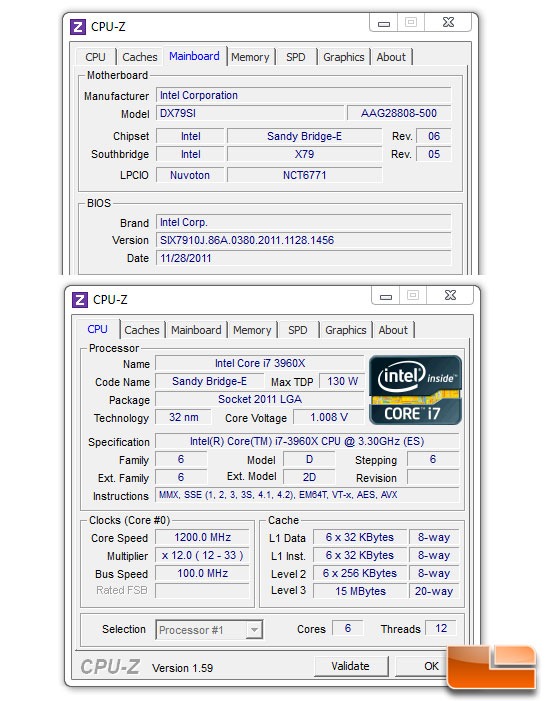Click the Multiplier value x 12.0
This screenshot has height=701, width=550.
click(203, 555)
